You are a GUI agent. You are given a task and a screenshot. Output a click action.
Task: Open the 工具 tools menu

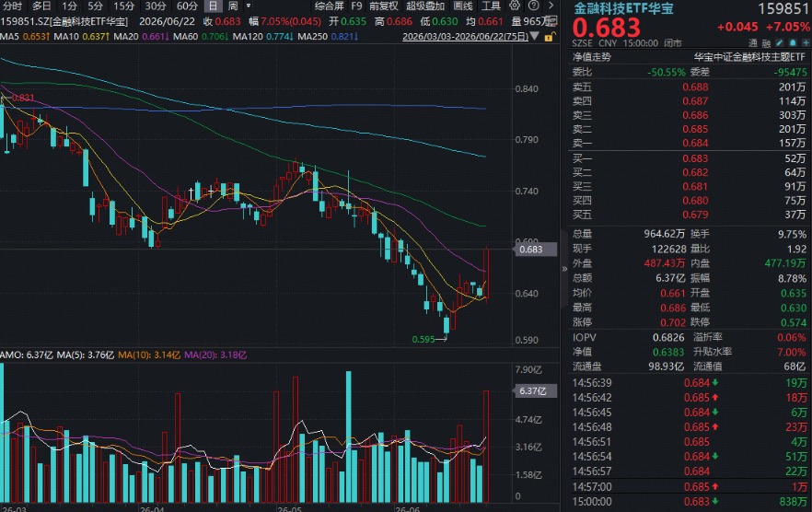tap(491, 6)
